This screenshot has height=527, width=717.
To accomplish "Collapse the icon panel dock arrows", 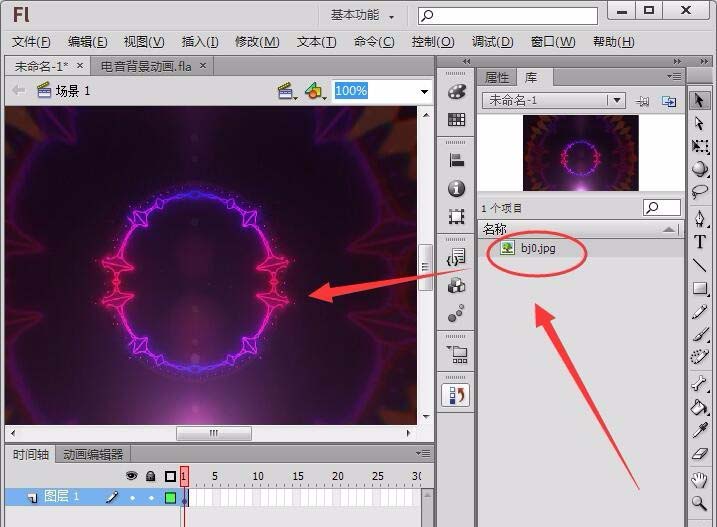I will (x=466, y=61).
